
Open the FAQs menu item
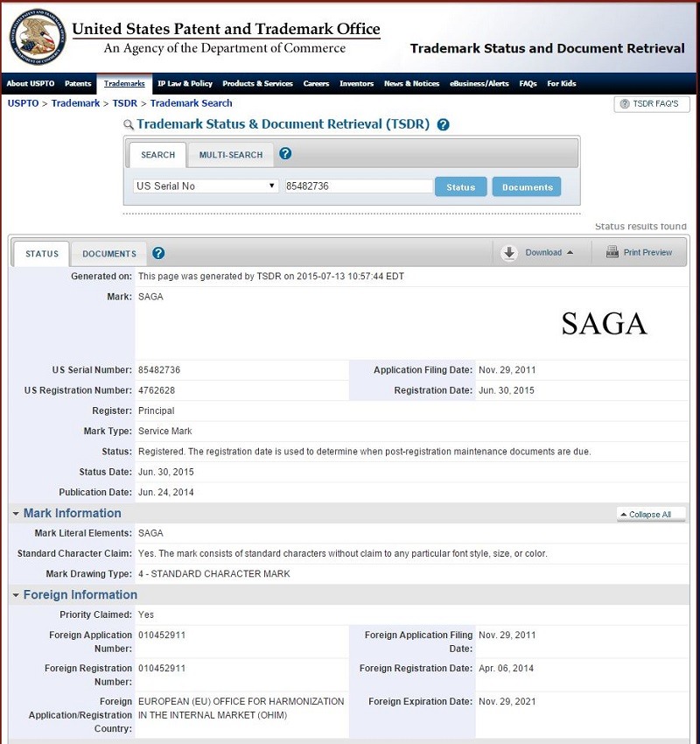point(528,83)
